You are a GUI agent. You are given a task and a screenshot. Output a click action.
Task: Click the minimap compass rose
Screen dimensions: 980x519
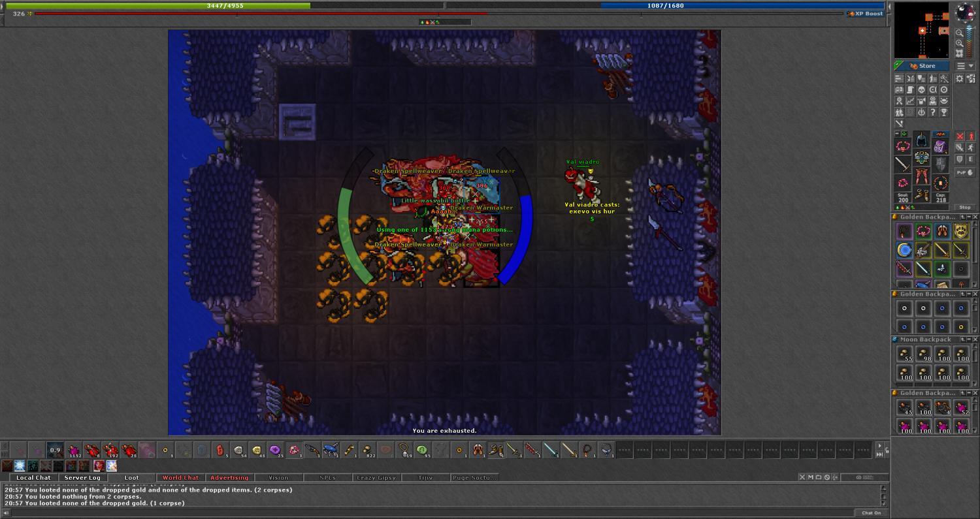click(x=965, y=12)
